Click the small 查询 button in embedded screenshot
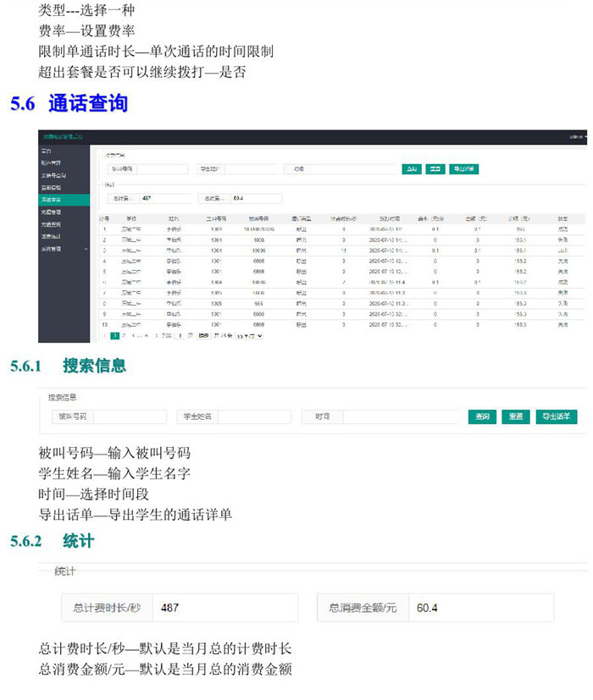 411,169
